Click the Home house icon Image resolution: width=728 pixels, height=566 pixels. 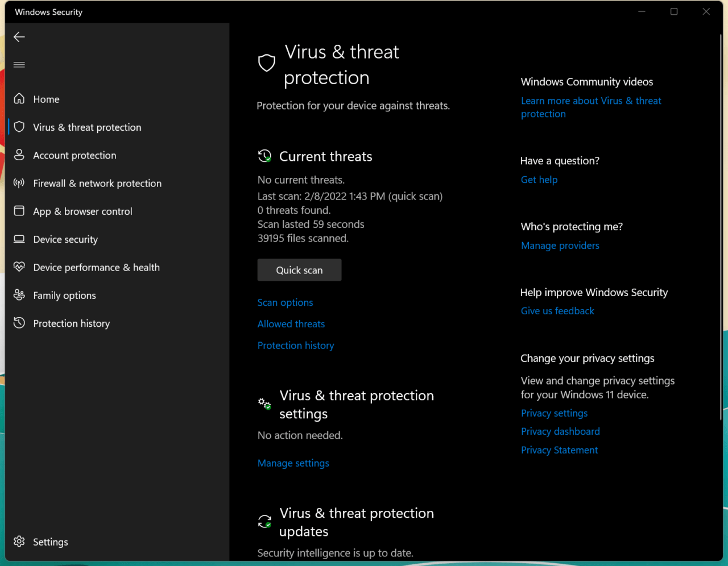(19, 99)
